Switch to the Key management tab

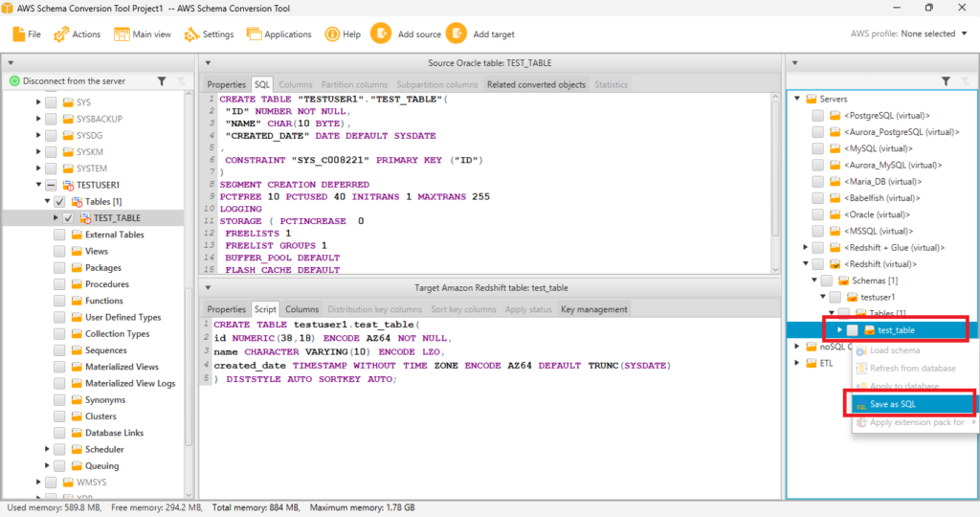tap(594, 309)
